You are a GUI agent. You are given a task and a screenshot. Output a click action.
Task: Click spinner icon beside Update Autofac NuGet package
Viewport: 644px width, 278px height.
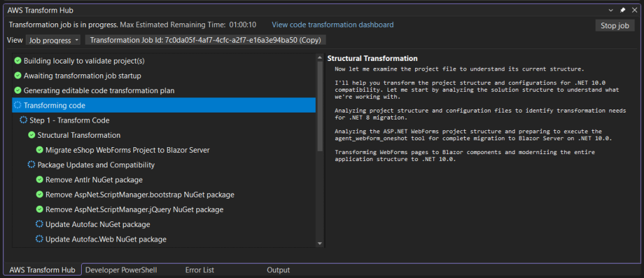click(x=40, y=224)
